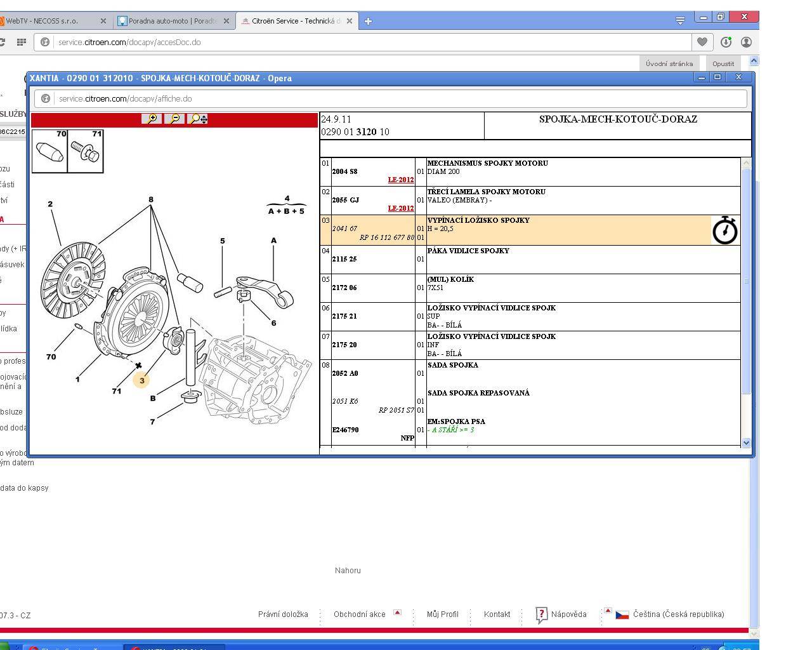The width and height of the screenshot is (812, 650).
Task: Click callout number 6 in diagram
Action: pyautogui.click(x=273, y=323)
